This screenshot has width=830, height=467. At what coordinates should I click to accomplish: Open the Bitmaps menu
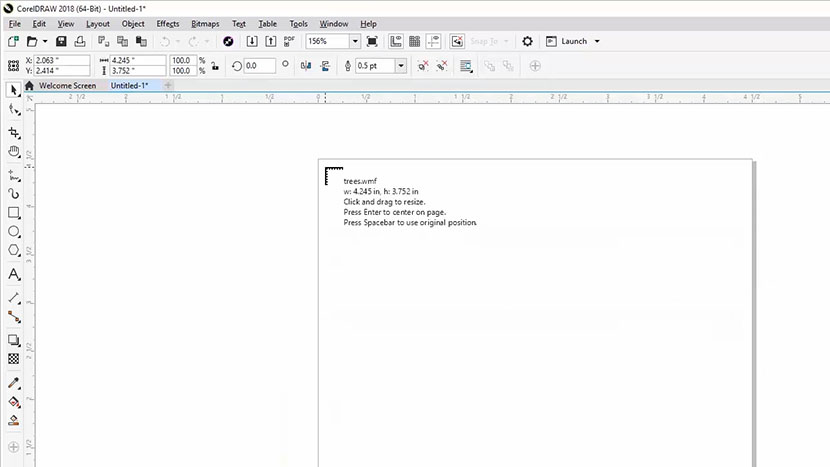click(x=205, y=23)
